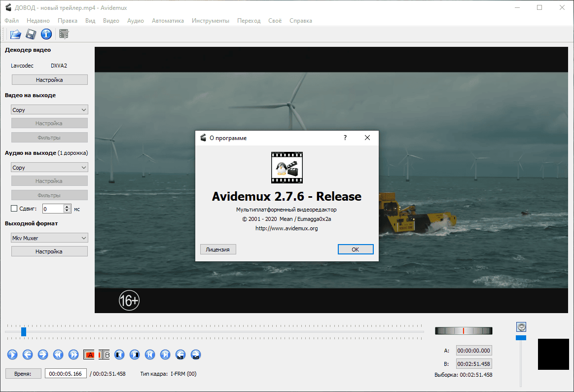This screenshot has height=392, width=574.
Task: Click the Сдвиг milliseconds input field
Action: [53, 209]
